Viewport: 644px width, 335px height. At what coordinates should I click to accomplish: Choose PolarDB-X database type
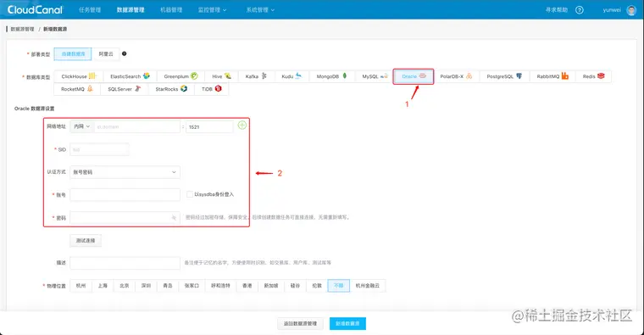(456, 76)
